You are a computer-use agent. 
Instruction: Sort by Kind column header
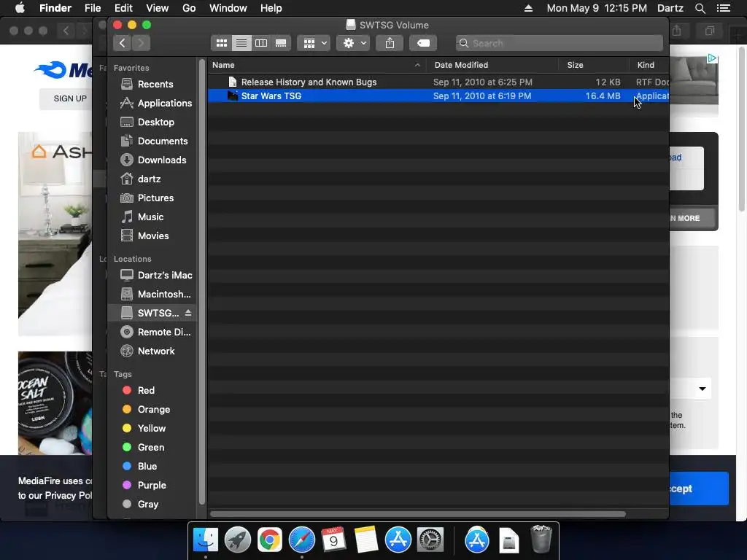tap(649, 65)
